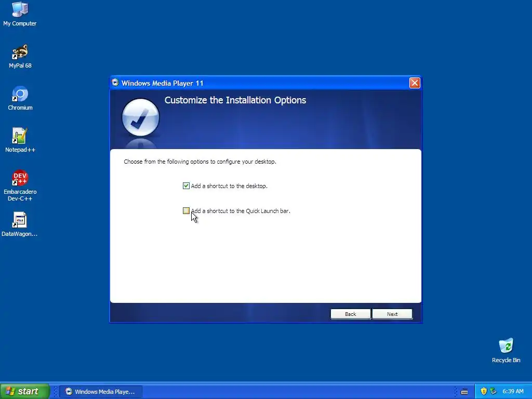Open the DataWagon desktop shortcut
Image resolution: width=532 pixels, height=399 pixels.
19,224
